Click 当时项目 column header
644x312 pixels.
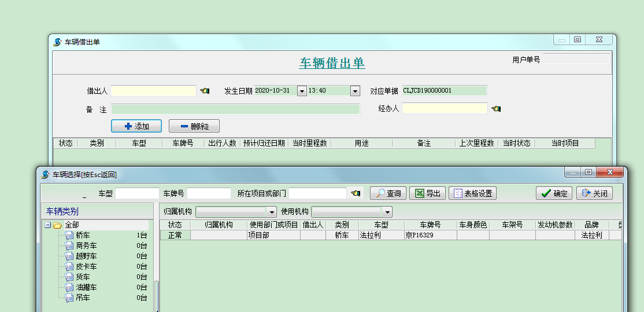coord(565,143)
